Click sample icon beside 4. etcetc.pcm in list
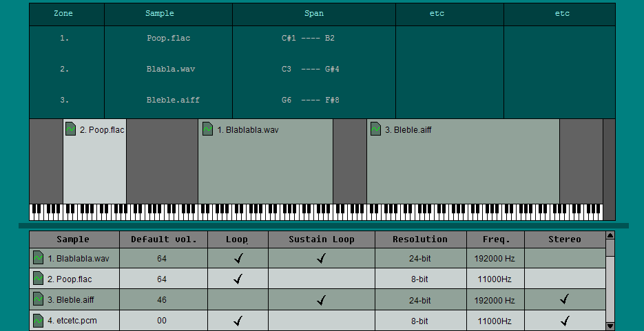This screenshot has height=331, width=644. 39,321
